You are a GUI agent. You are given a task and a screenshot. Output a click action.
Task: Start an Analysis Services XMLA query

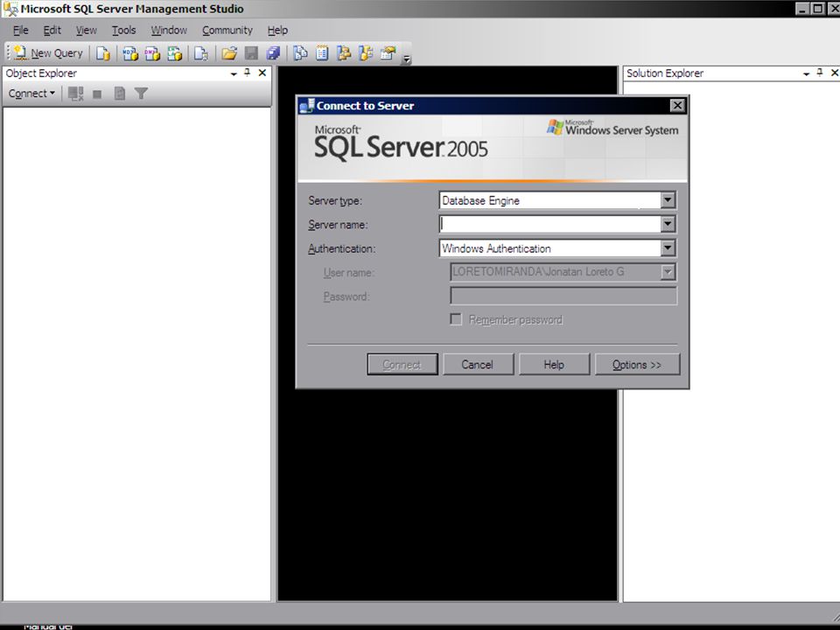175,53
